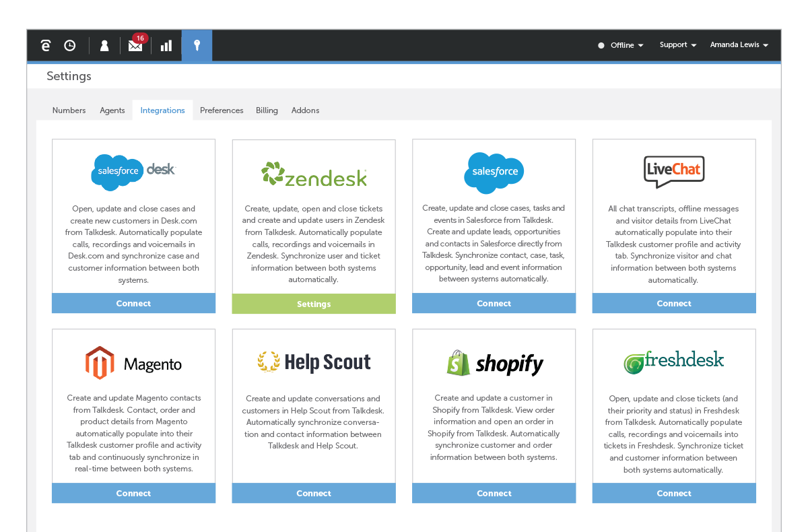The height and width of the screenshot is (532, 808).
Task: Open the Billing tab
Action: click(267, 110)
